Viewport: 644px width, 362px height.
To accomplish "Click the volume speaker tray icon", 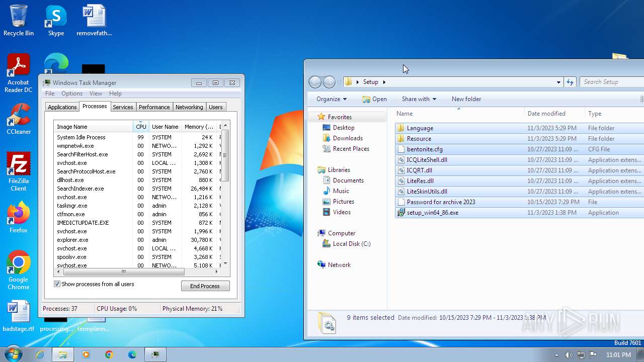I will [x=569, y=355].
